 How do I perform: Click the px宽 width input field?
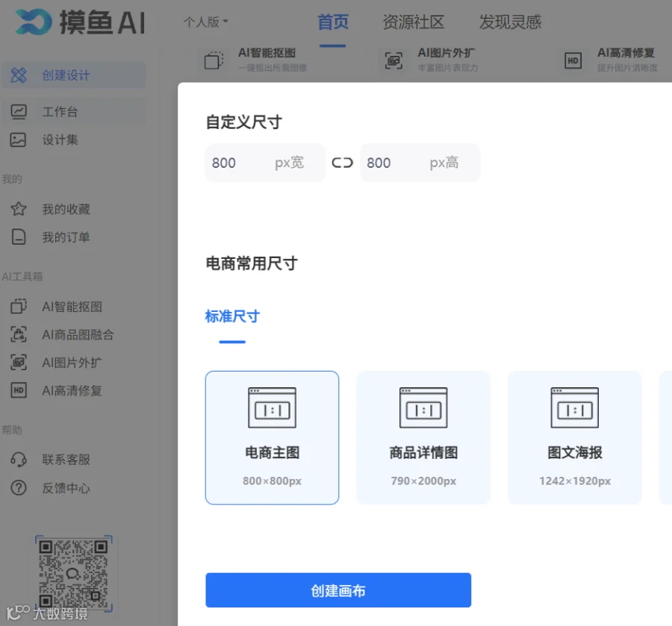point(265,163)
